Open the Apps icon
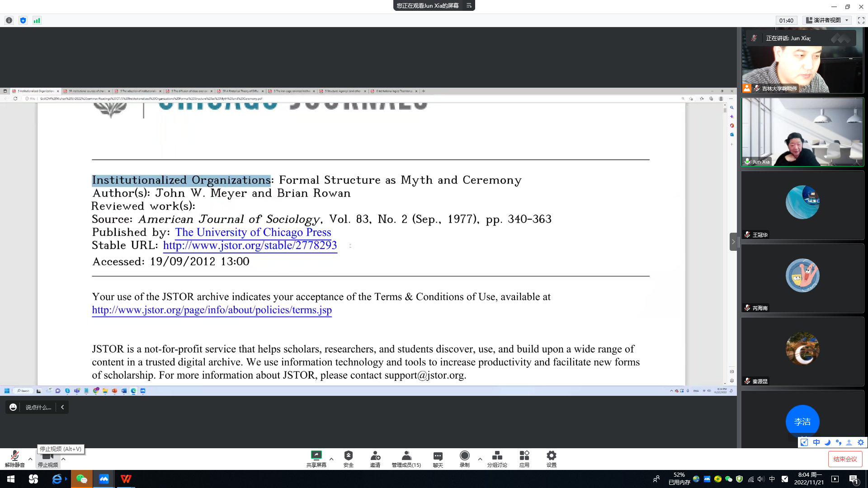 (x=524, y=455)
